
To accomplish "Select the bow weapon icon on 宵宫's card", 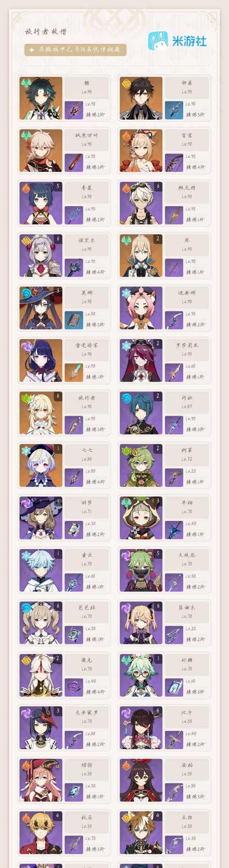I will click(174, 163).
